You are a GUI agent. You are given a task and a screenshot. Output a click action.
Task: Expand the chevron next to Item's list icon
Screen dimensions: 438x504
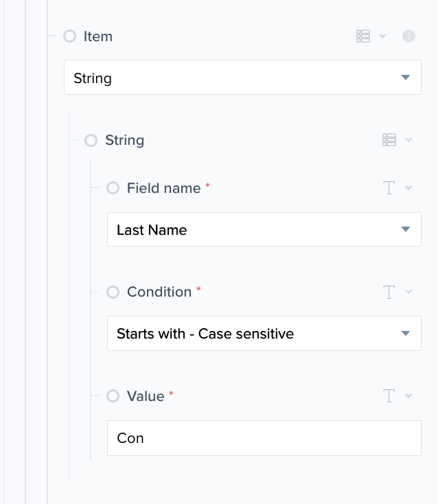(x=382, y=36)
